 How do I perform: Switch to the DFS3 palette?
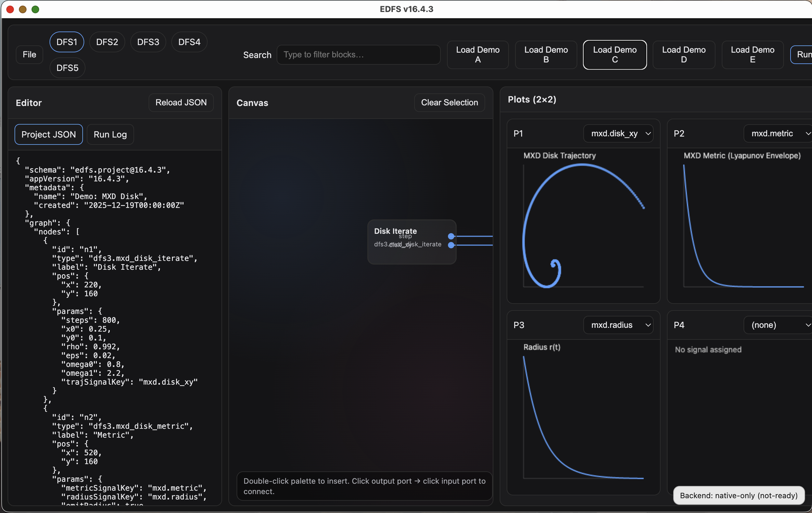[148, 42]
